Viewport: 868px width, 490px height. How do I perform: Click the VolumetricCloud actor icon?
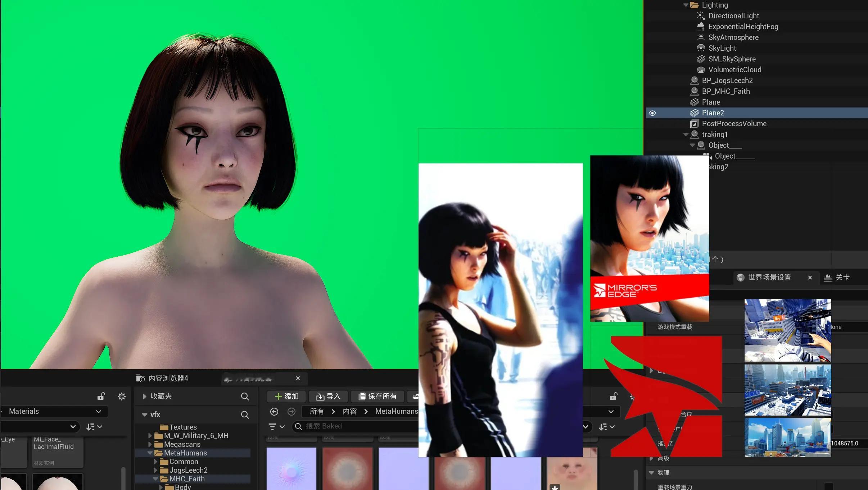700,70
